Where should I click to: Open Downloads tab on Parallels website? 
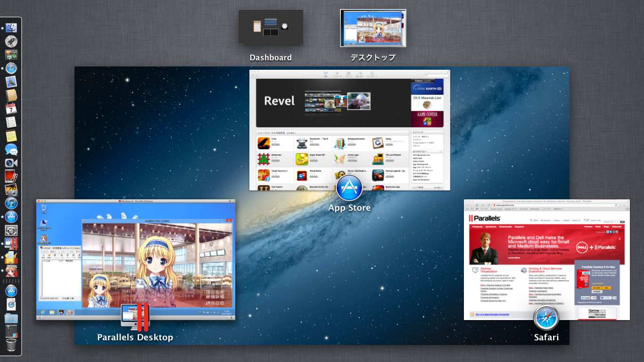click(505, 227)
